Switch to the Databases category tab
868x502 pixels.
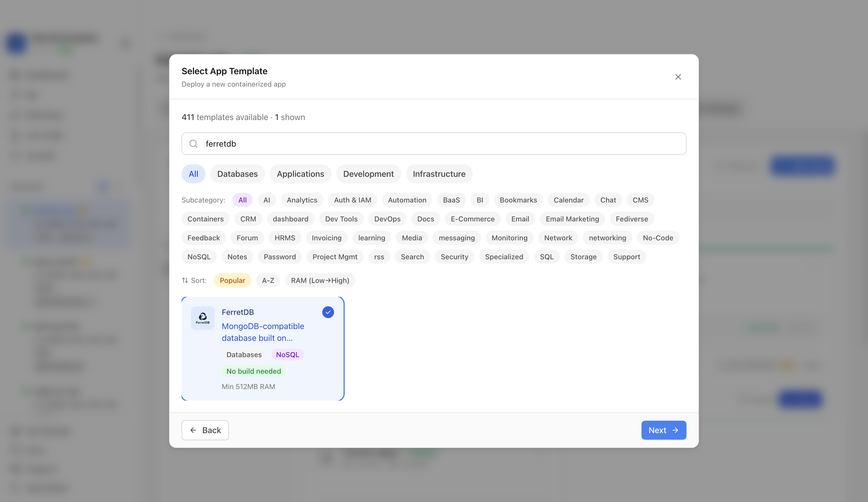[x=237, y=174]
